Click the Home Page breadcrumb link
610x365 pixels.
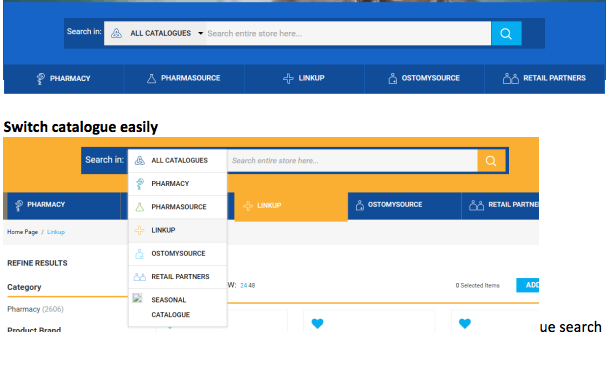pyautogui.click(x=22, y=232)
